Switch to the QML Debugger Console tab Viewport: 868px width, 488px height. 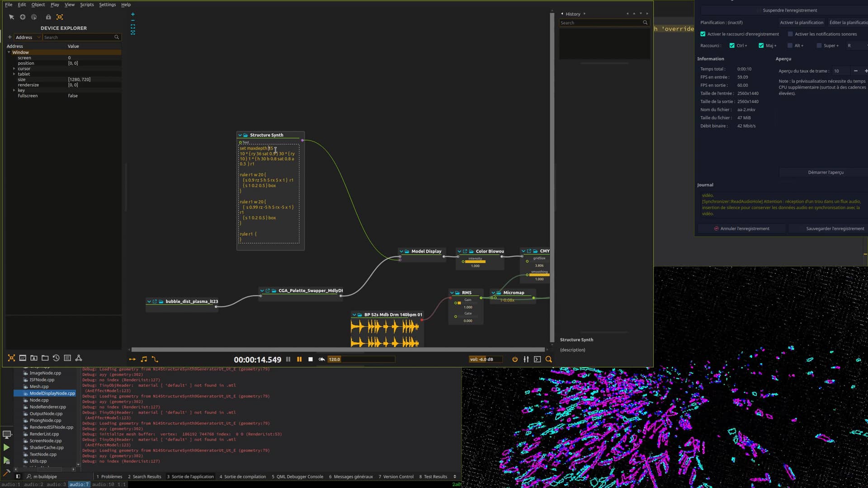297,476
